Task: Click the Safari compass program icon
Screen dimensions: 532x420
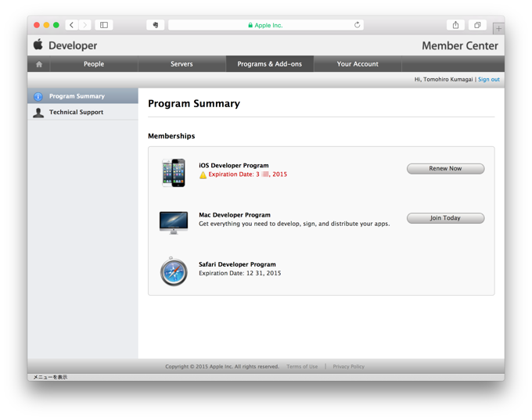Action: tap(174, 271)
